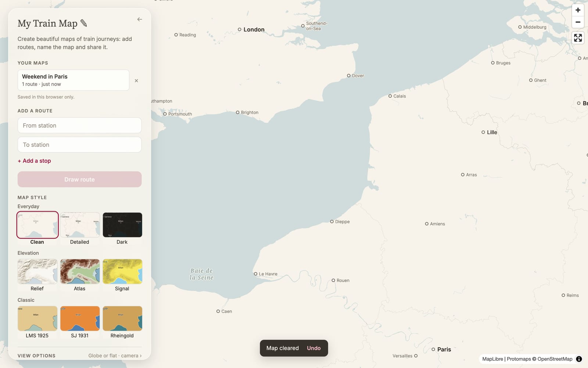Click the Paris city marker

tap(433, 349)
